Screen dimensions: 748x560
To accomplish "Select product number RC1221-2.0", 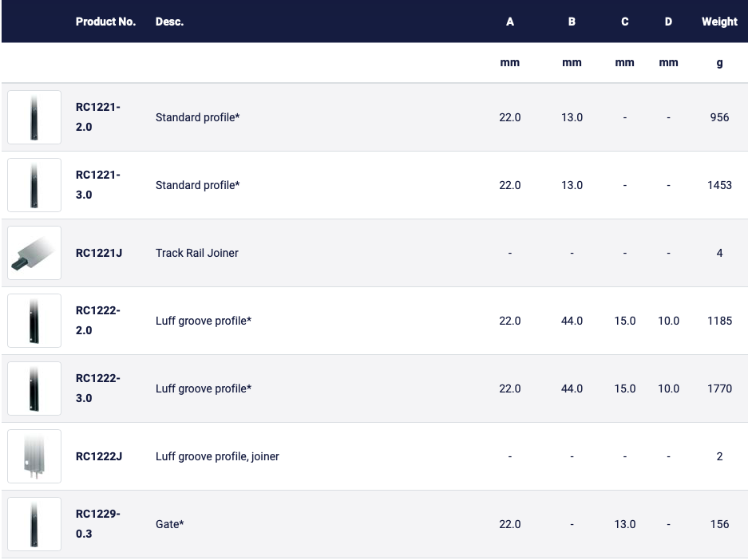I will click(98, 117).
